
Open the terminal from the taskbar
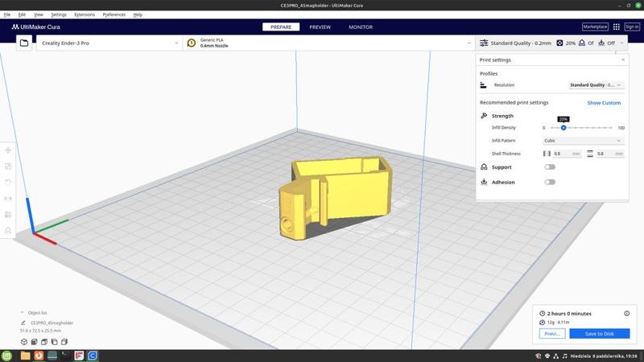coord(66,356)
